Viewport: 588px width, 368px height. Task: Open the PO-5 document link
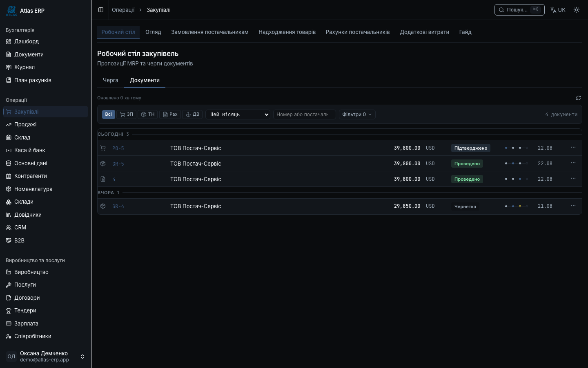point(118,148)
